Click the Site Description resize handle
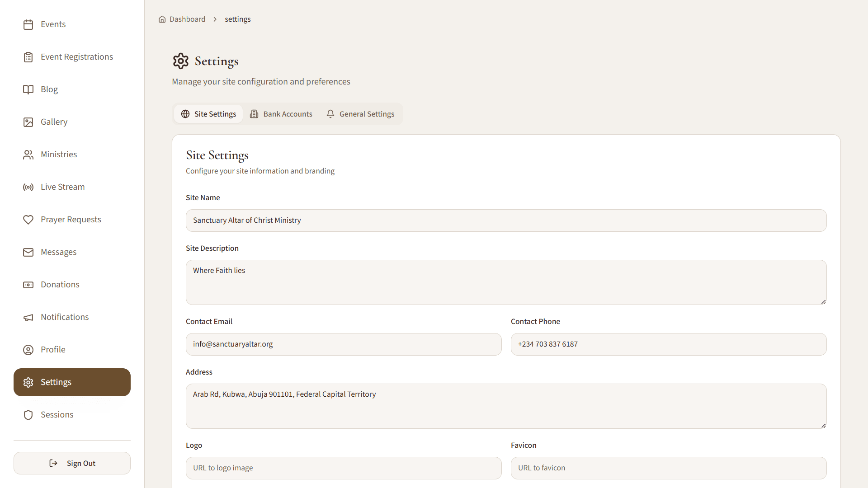The width and height of the screenshot is (868, 488). [823, 302]
